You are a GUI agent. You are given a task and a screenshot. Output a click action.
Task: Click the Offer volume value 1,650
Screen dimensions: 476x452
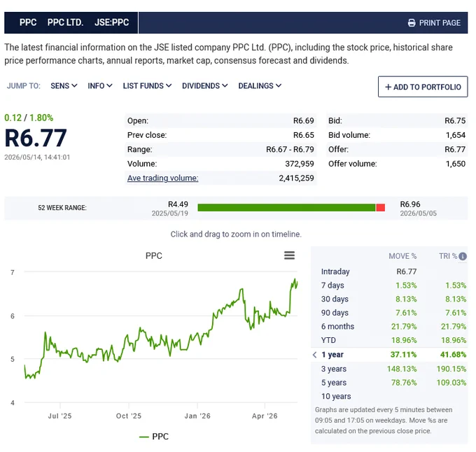click(456, 164)
